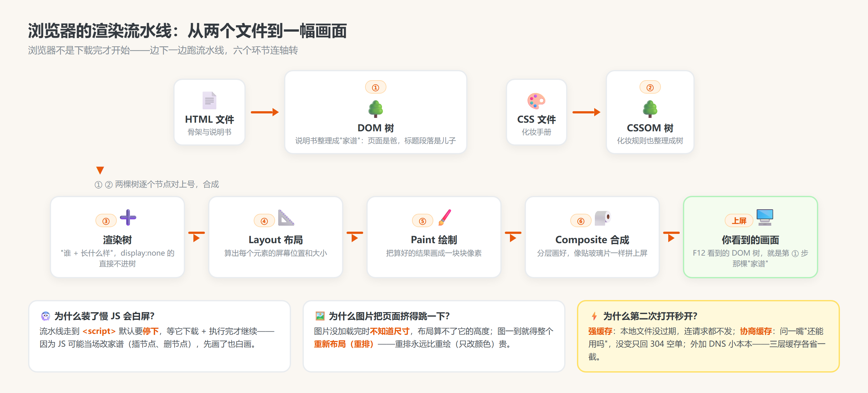Screen dimensions: 868x393
Task: Click the 骨架与说明书 caption
Action: [209, 132]
